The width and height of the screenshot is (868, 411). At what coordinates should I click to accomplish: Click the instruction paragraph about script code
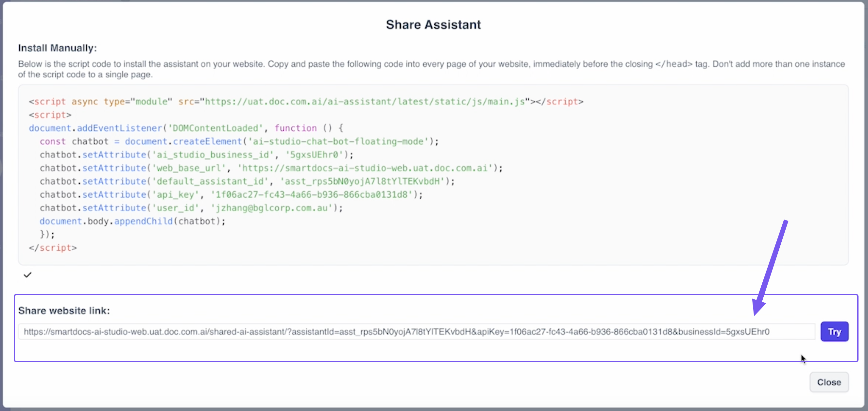pos(431,69)
